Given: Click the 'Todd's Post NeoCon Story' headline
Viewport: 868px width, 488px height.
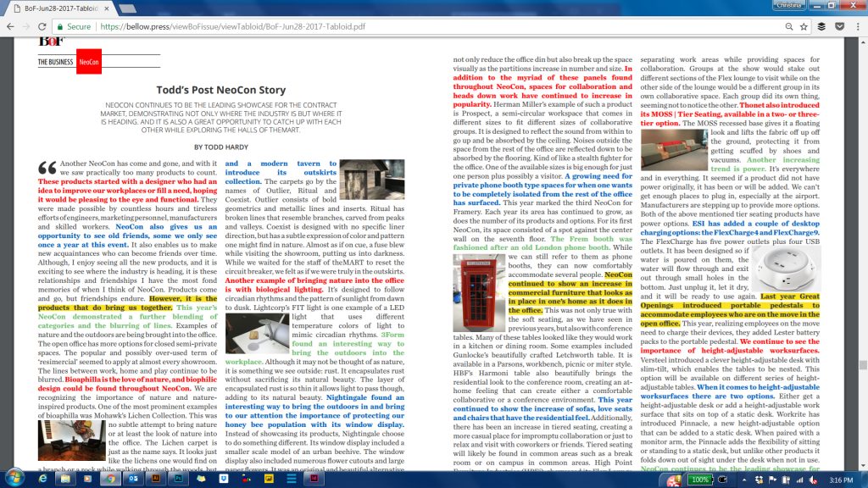Looking at the screenshot, I should [x=221, y=90].
